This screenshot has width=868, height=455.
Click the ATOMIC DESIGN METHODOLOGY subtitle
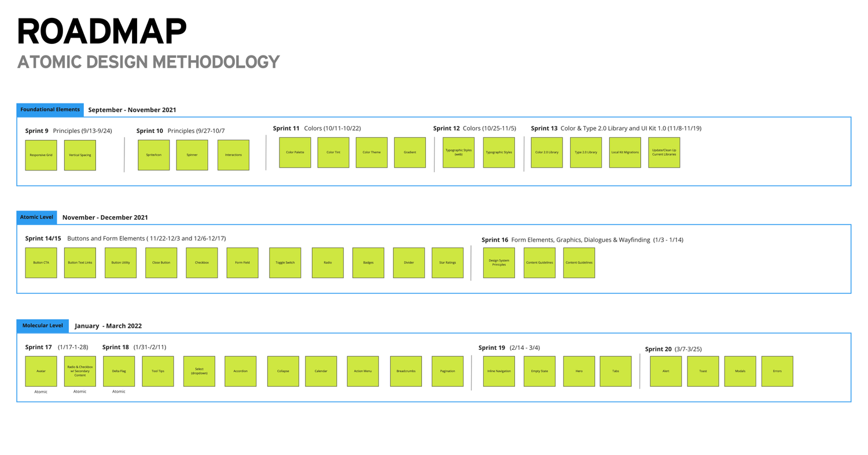[x=149, y=62]
